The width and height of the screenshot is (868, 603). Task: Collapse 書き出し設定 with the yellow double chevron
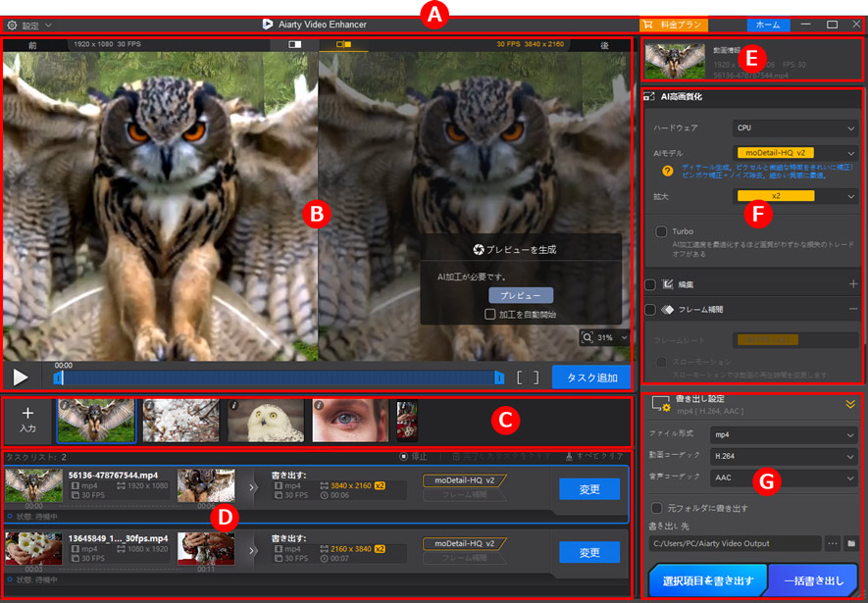(x=850, y=404)
